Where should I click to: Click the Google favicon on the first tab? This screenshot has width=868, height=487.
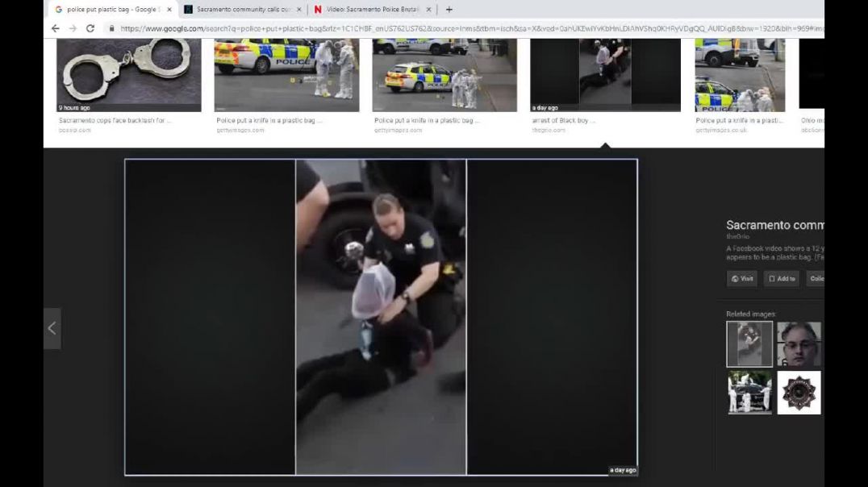(58, 9)
